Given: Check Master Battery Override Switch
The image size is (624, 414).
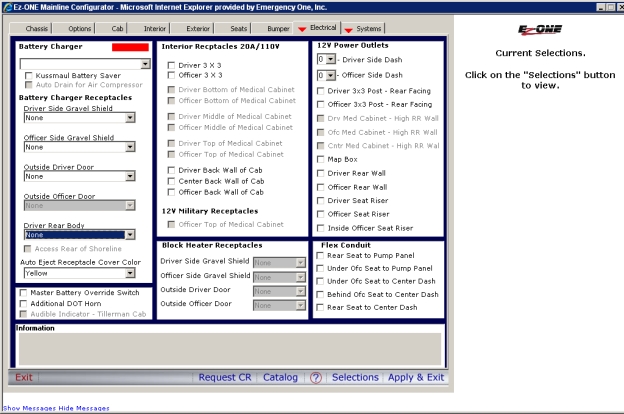Looking at the screenshot, I should 23,293.
